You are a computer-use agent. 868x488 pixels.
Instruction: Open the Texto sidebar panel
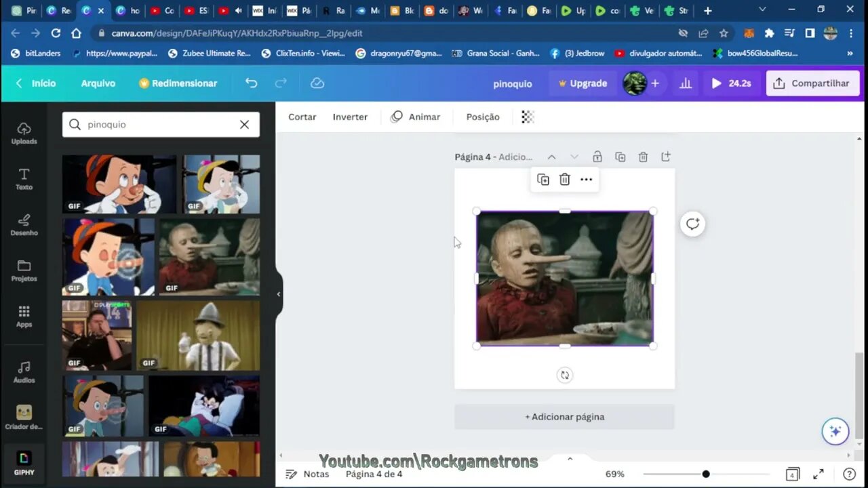click(x=24, y=179)
